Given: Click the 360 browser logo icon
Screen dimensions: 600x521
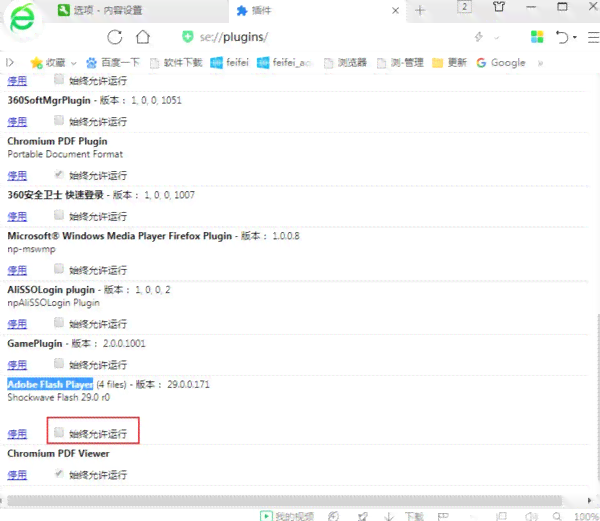Looking at the screenshot, I should coord(22,19).
